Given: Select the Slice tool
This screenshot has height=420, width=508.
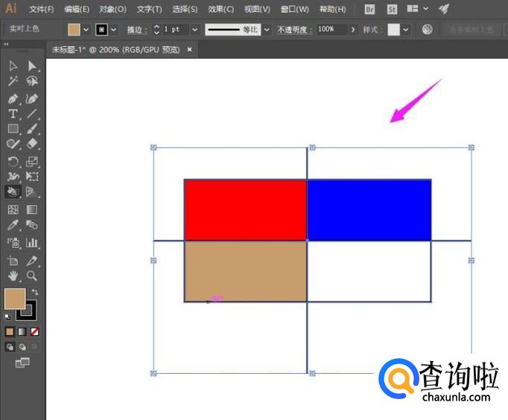Looking at the screenshot, I should [32, 261].
